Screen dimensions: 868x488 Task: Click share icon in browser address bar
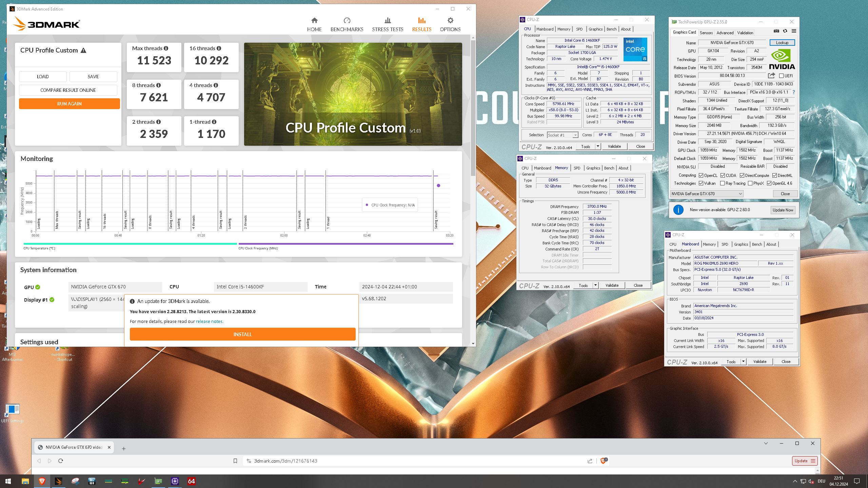[590, 461]
